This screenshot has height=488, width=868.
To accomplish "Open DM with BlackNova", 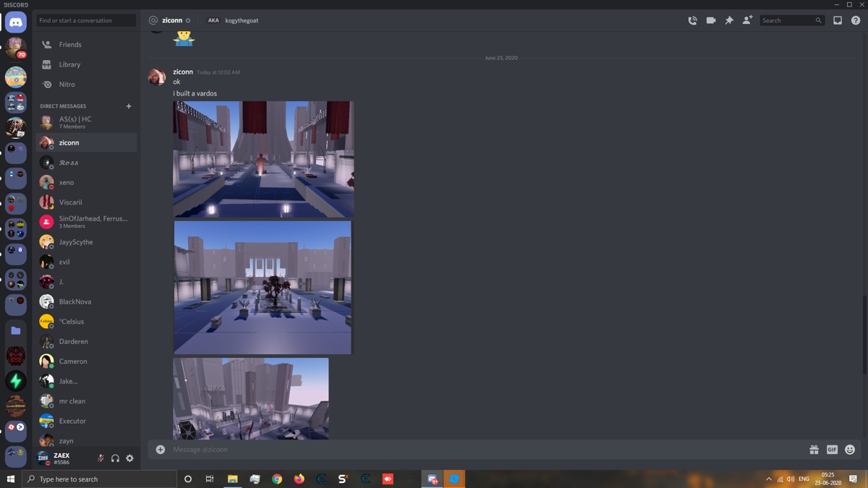I will coord(88,301).
